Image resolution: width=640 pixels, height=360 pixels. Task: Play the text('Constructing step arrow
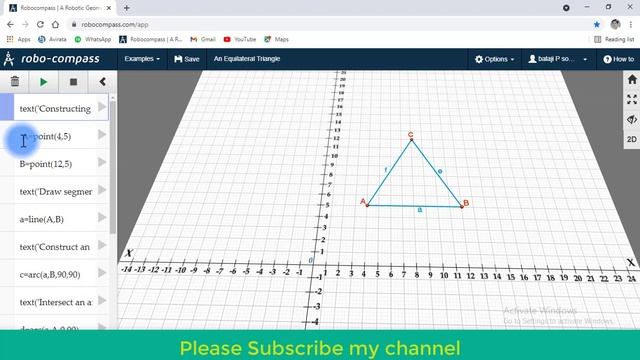click(x=102, y=107)
